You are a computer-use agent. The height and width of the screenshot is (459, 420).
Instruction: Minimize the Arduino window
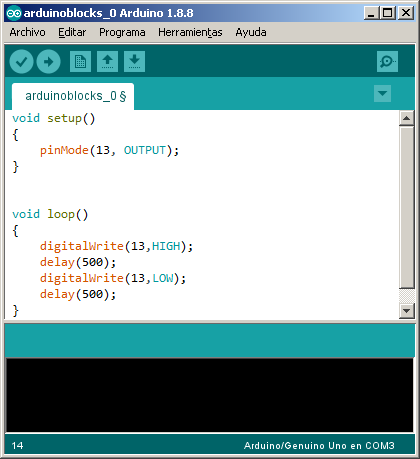click(371, 13)
